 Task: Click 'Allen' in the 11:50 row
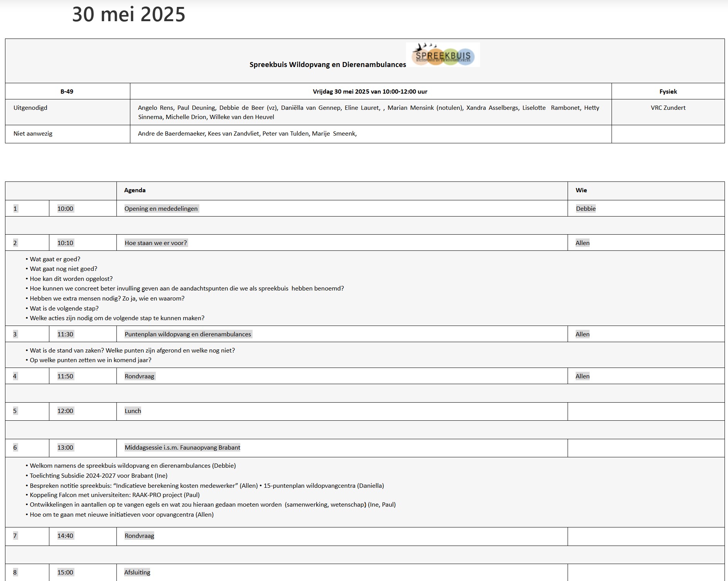click(583, 376)
